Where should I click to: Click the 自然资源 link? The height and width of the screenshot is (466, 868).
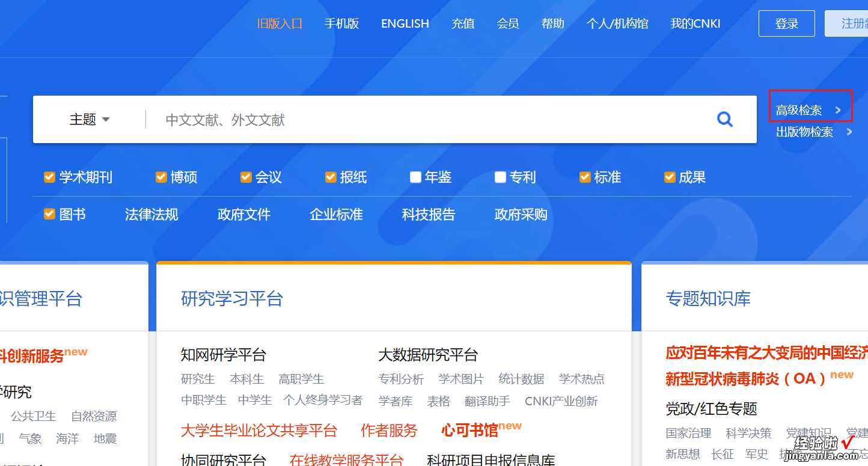94,416
